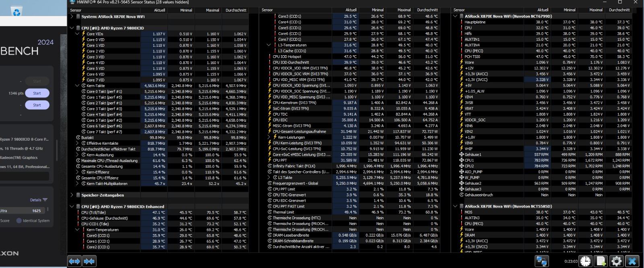Click the lightning icon beside +12V
Screen dimensions: 644x268
click(x=461, y=68)
